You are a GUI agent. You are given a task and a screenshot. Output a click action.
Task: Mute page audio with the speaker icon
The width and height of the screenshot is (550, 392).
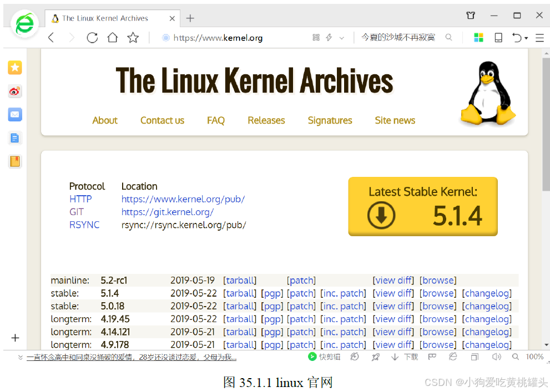(x=496, y=357)
